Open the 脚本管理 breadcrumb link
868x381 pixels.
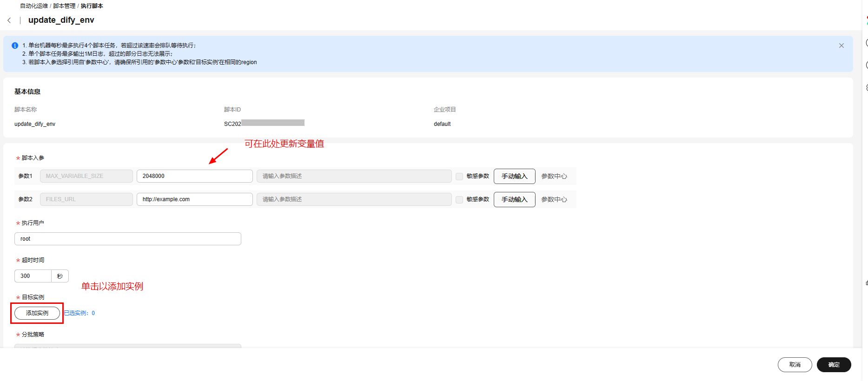pos(64,6)
